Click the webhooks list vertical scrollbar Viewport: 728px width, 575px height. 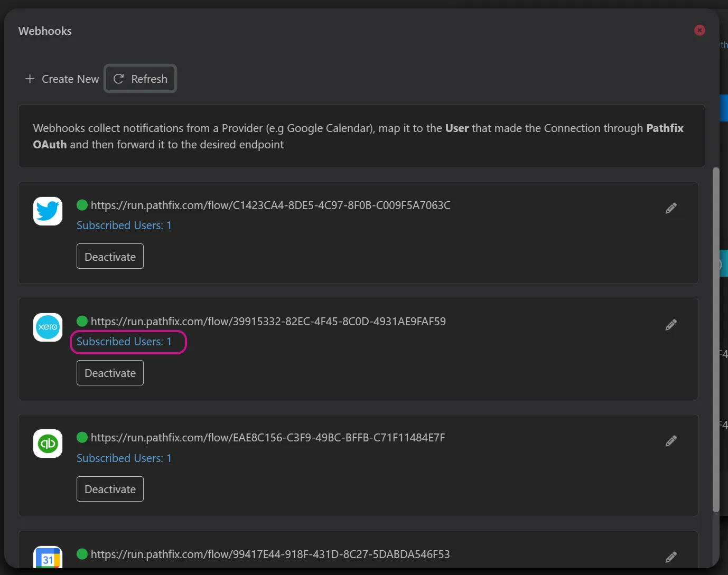tap(716, 340)
